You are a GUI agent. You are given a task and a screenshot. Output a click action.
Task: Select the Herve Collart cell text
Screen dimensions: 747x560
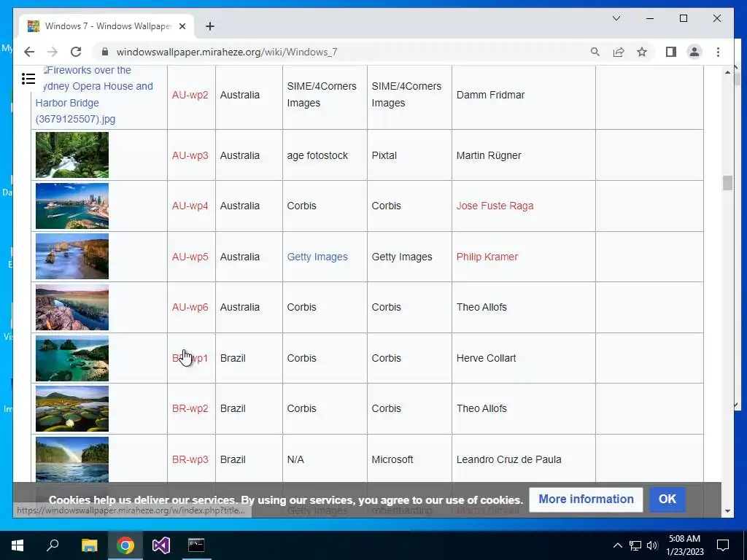tap(486, 358)
